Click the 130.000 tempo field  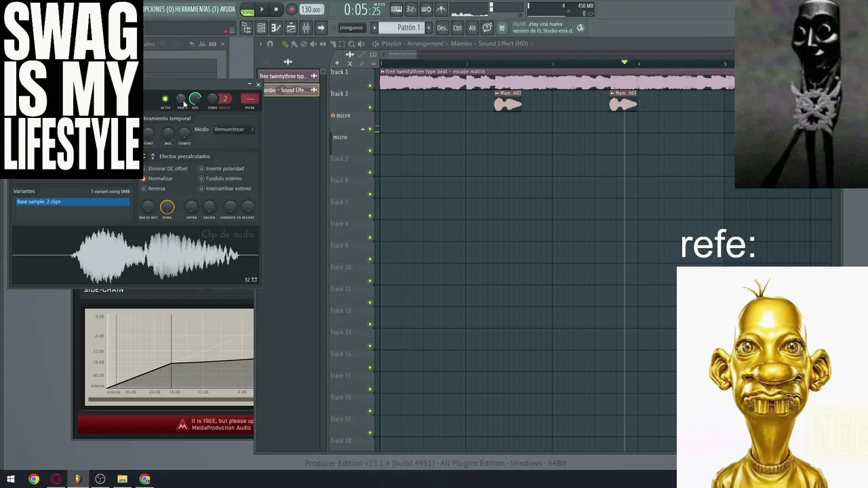311,9
